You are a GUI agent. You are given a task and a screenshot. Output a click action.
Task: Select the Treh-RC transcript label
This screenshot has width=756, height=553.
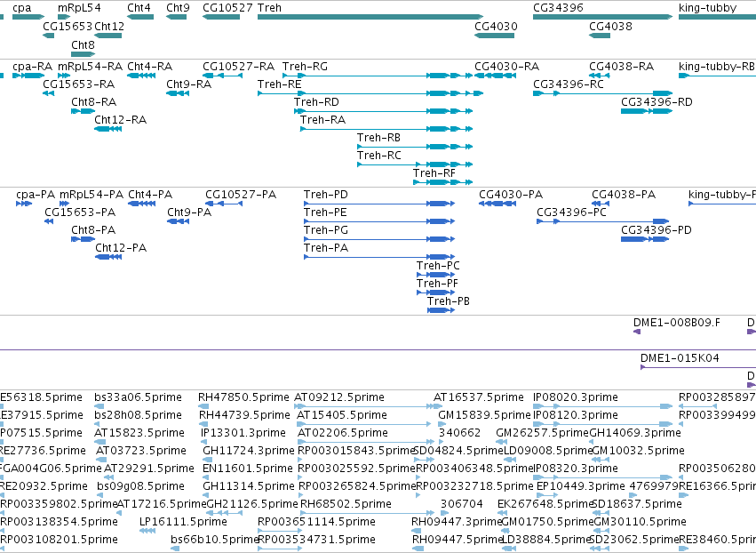(379, 156)
